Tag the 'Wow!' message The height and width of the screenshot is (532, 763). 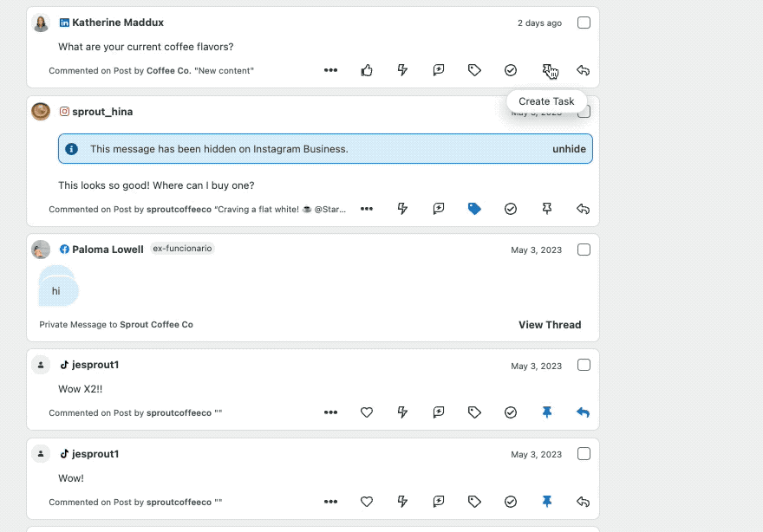(x=474, y=502)
